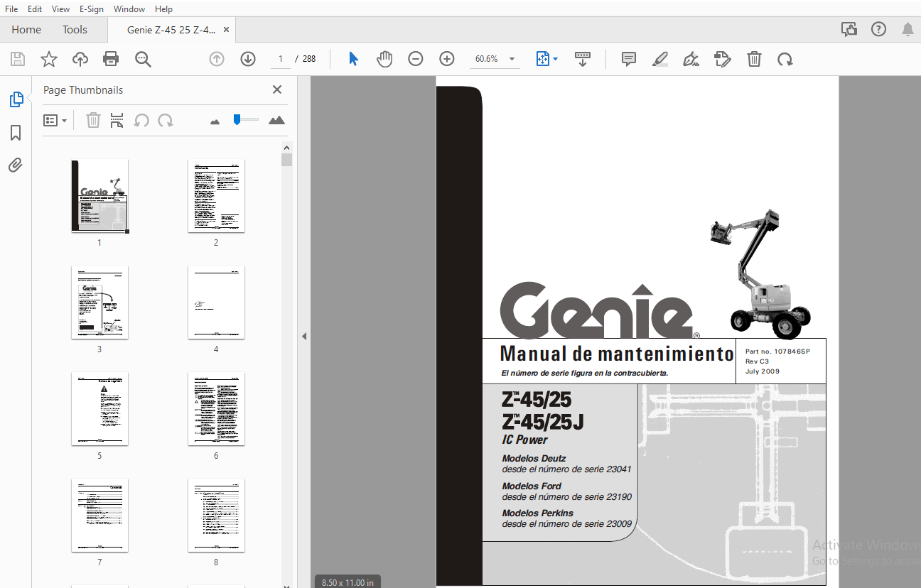Open thumbnails panel options menu
Image resolution: width=921 pixels, height=588 pixels.
point(55,120)
